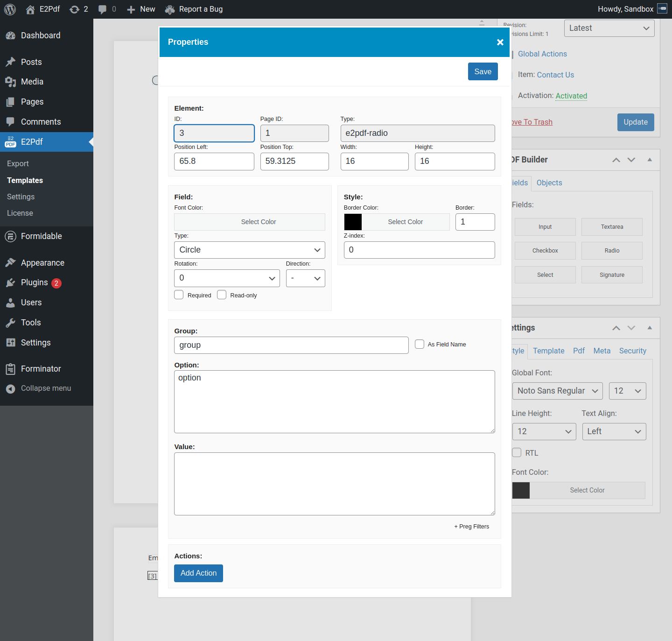Check the As Field Name option
Image resolution: width=672 pixels, height=641 pixels.
pos(420,344)
